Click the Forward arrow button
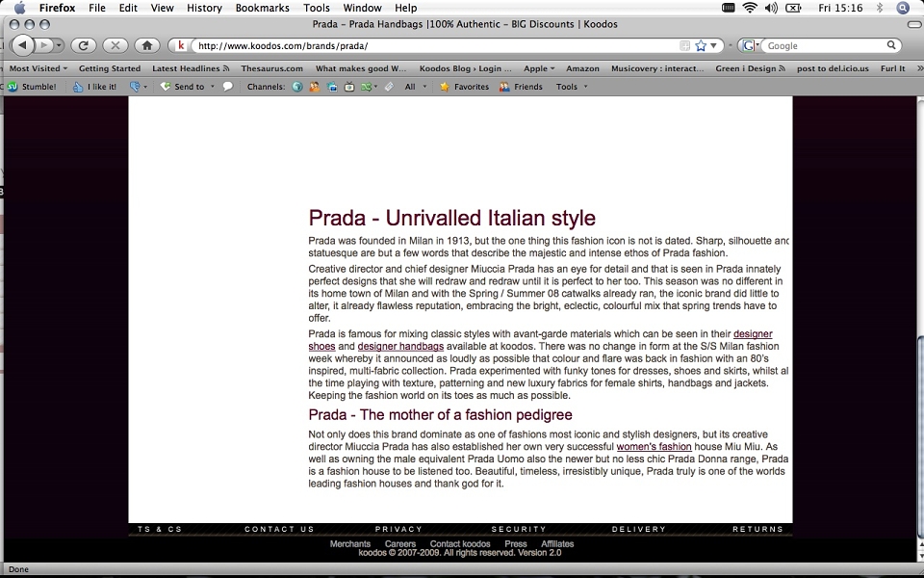The width and height of the screenshot is (924, 578). (43, 45)
